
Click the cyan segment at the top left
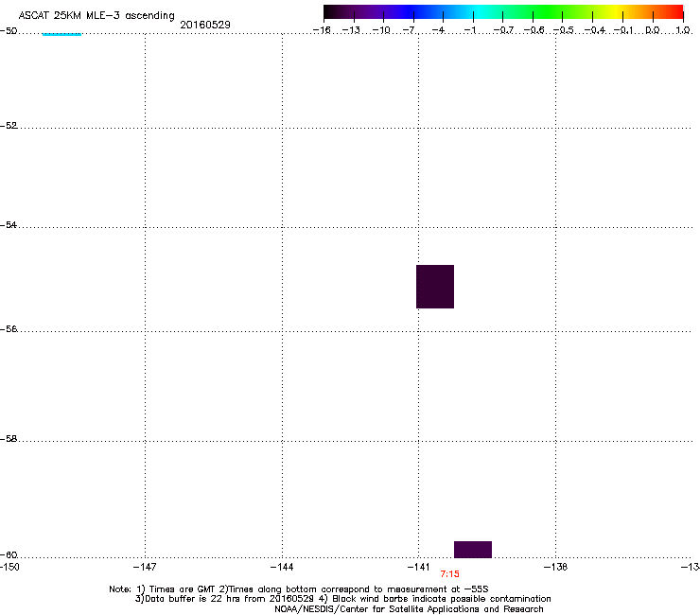coord(61,34)
